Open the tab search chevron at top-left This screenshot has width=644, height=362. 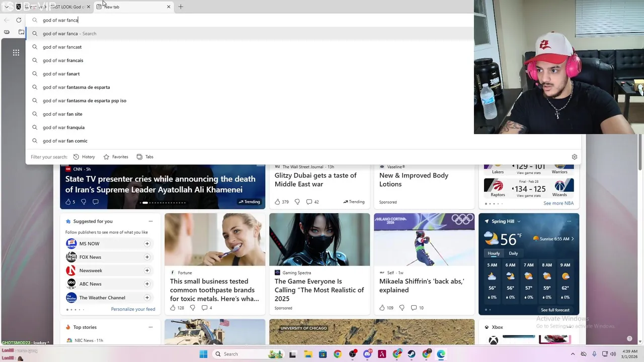[6, 7]
